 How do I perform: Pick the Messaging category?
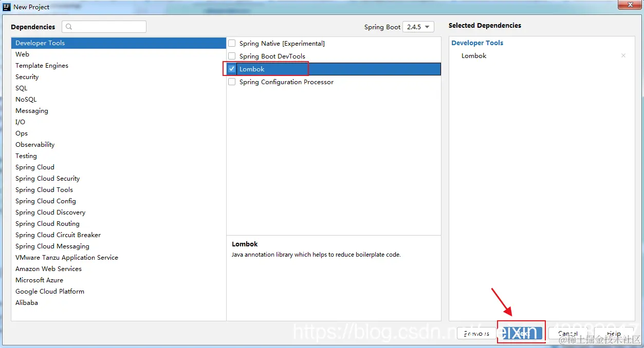pos(119,111)
